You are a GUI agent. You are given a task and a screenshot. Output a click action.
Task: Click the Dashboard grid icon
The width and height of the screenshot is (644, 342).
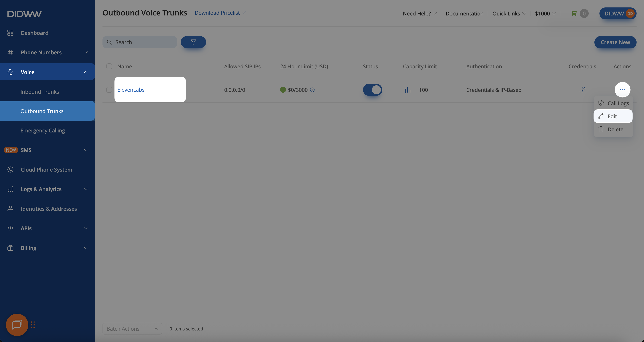tap(10, 33)
